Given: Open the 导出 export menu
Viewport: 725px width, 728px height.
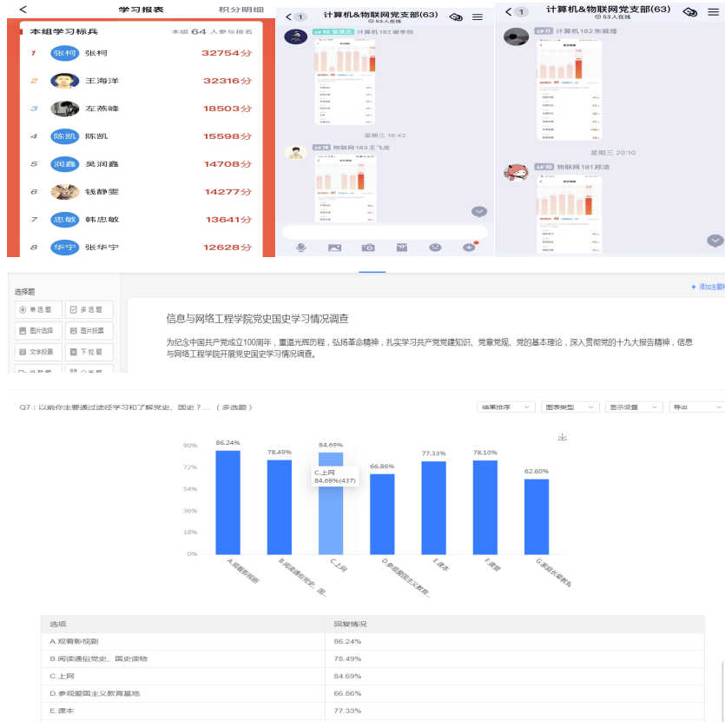Looking at the screenshot, I should [x=695, y=407].
